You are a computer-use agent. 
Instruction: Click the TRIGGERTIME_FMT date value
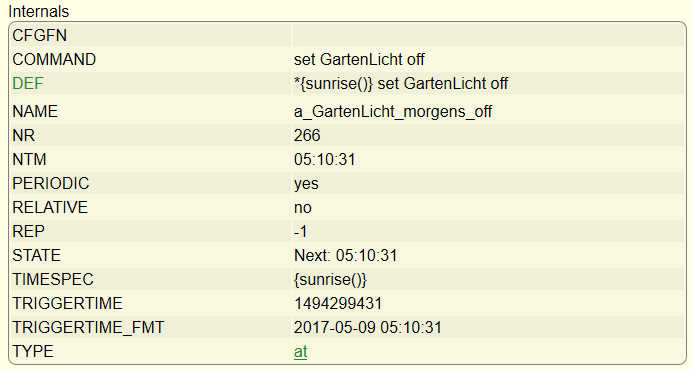click(x=368, y=328)
